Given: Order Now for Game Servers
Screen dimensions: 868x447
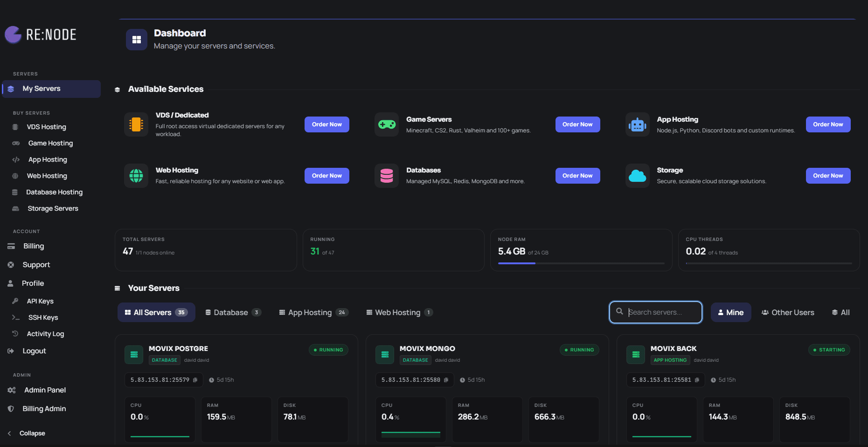Looking at the screenshot, I should [577, 124].
